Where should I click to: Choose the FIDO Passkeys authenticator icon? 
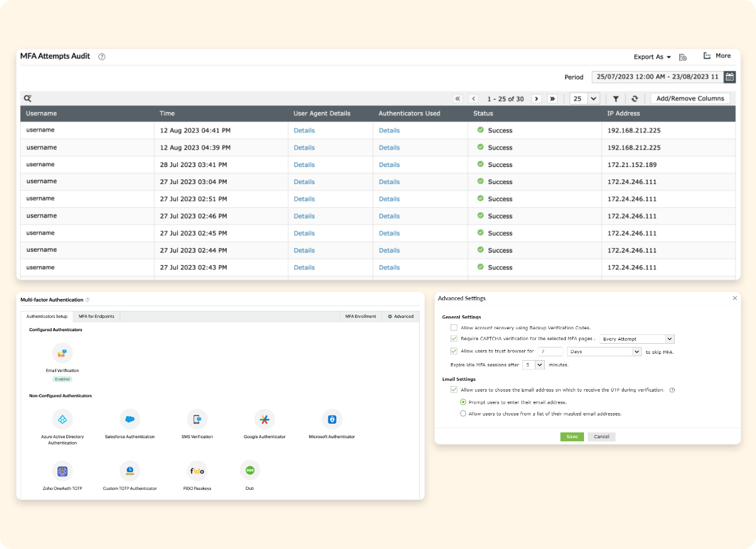(197, 471)
